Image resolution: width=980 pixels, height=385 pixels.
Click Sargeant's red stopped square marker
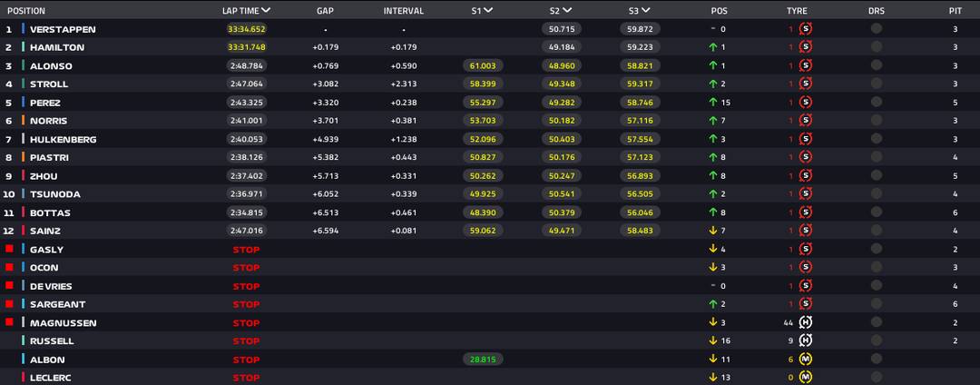click(x=9, y=304)
